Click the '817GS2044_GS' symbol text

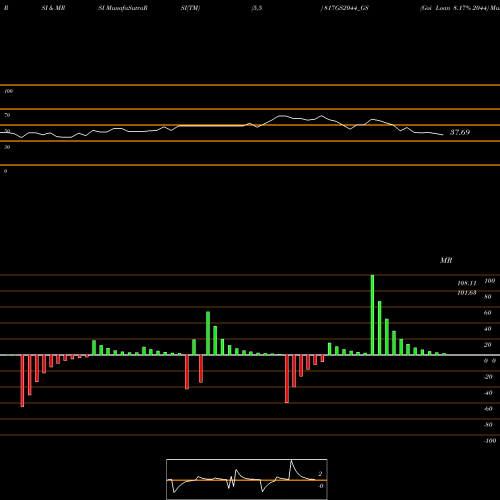[x=346, y=8]
